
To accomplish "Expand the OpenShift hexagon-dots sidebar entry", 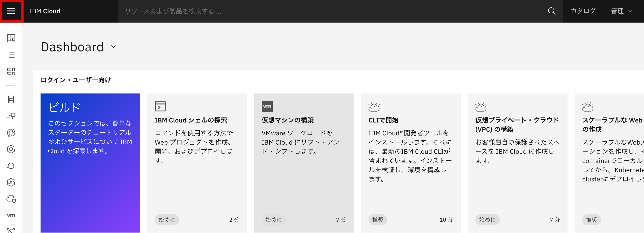I will 11,183.
